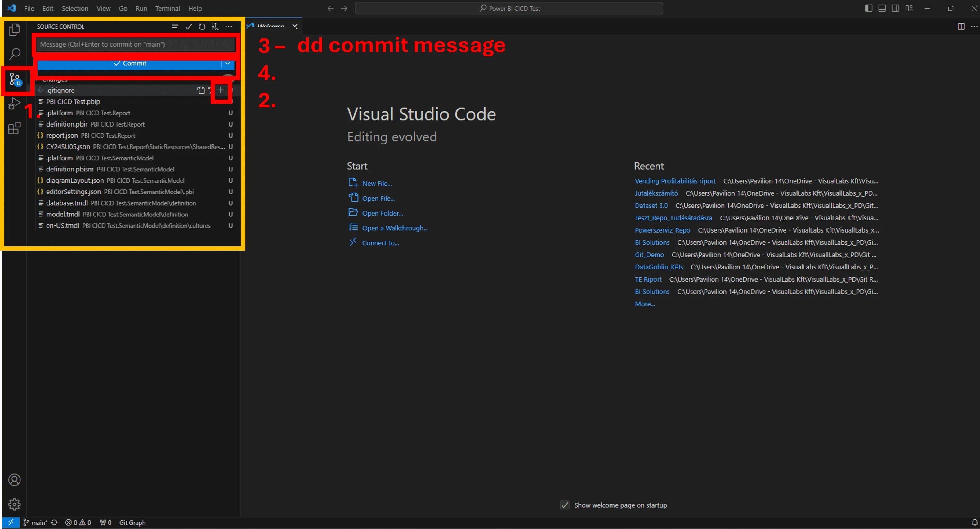
Task: Split the editor to the right
Action: pyautogui.click(x=961, y=26)
